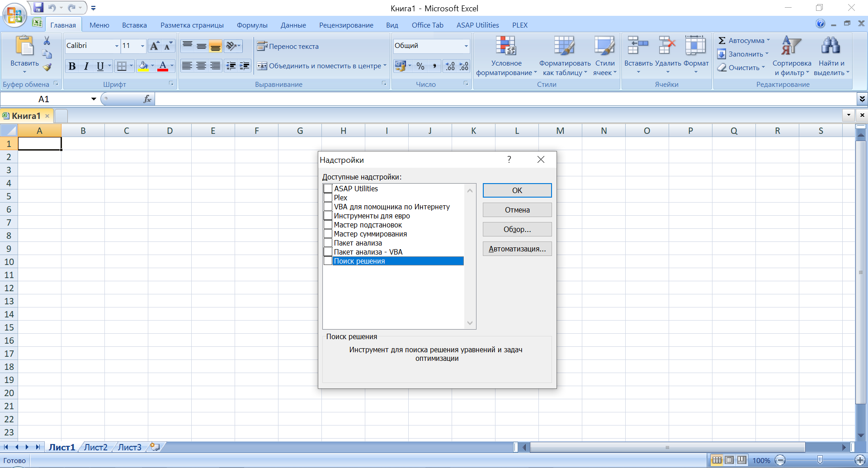The height and width of the screenshot is (468, 868).
Task: Align text to the right
Action: pyautogui.click(x=215, y=66)
